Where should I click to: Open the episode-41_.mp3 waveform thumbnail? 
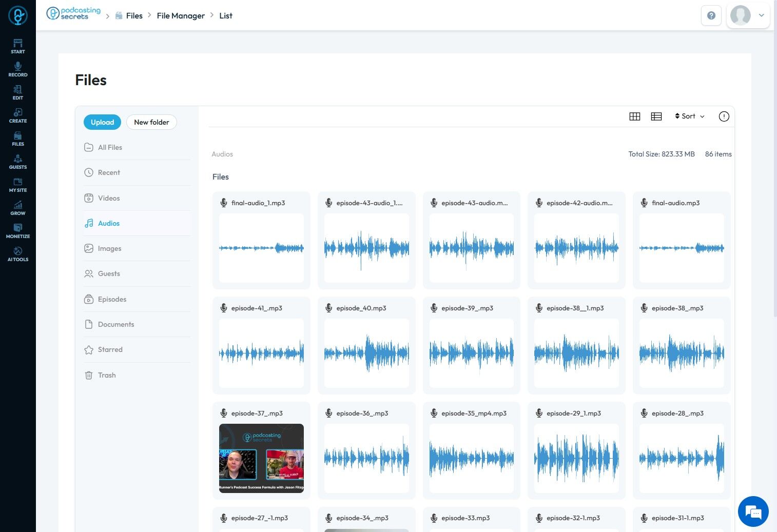(261, 353)
